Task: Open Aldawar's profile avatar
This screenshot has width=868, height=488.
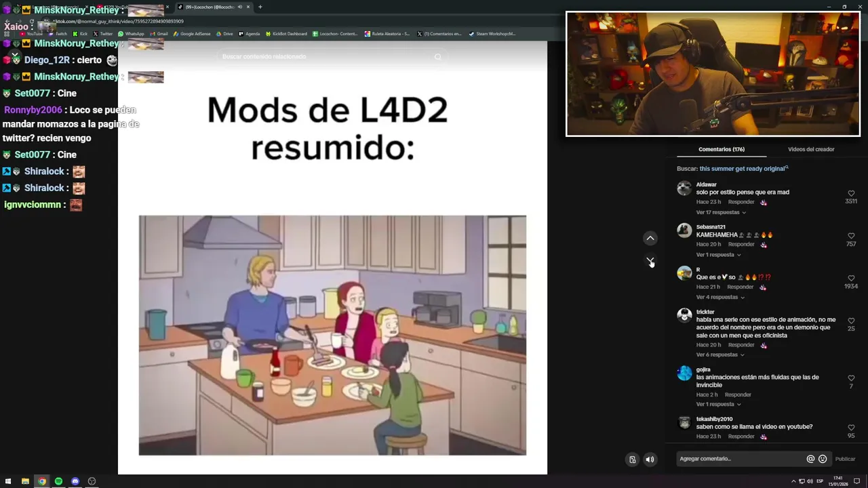Action: click(x=684, y=188)
